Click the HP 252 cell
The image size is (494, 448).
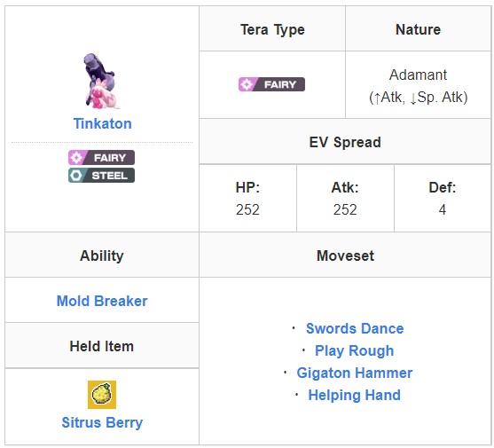(248, 199)
